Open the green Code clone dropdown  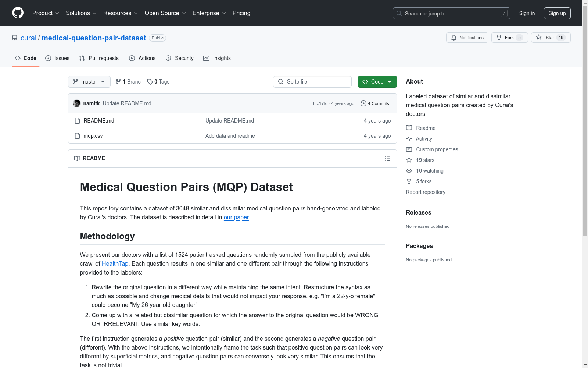(x=377, y=82)
